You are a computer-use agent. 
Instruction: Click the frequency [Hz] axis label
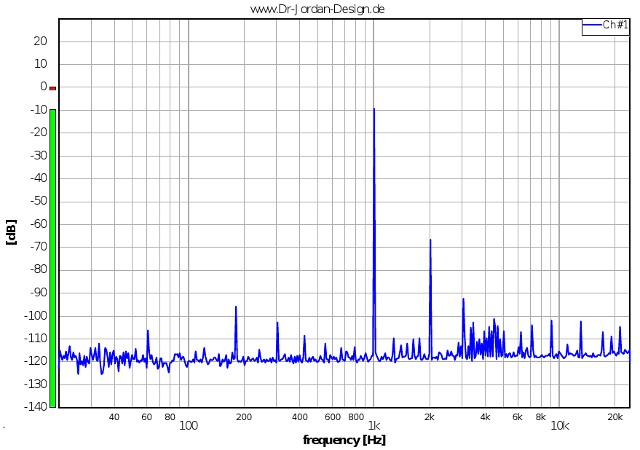(x=344, y=440)
